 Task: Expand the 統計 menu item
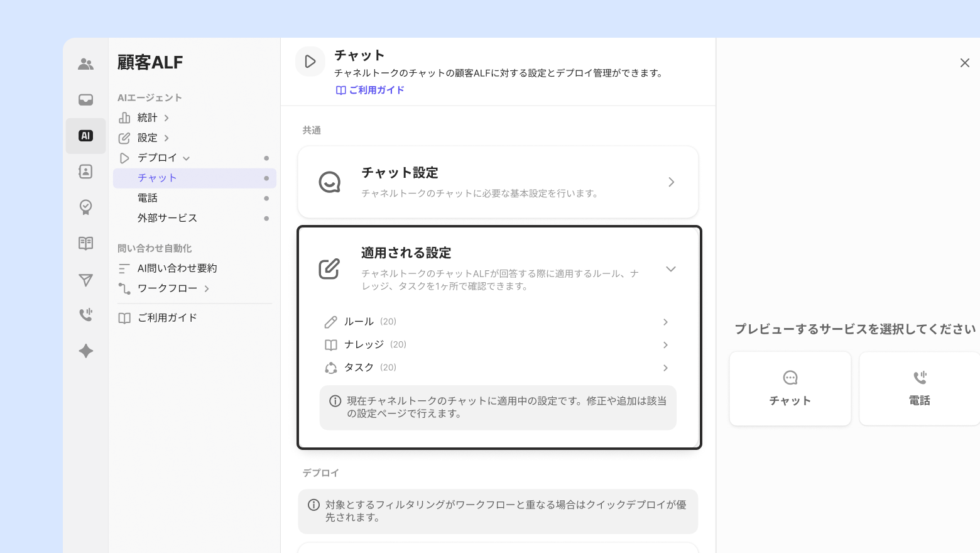pos(166,118)
